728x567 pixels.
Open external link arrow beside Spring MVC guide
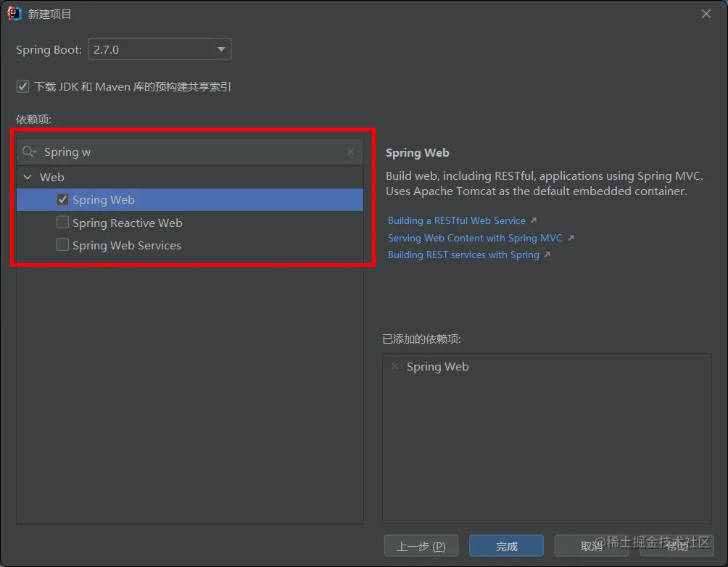click(571, 238)
